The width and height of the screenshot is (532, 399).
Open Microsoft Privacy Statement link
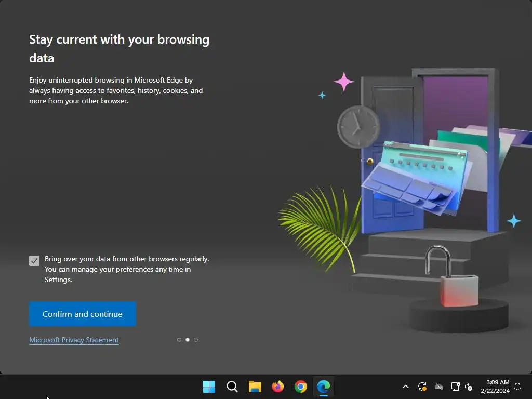click(x=74, y=340)
